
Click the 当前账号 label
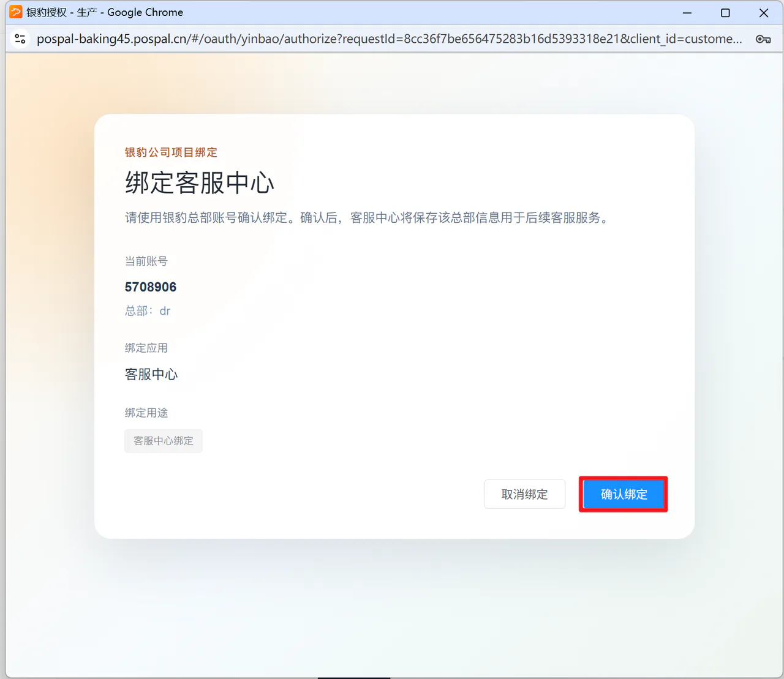tap(146, 261)
